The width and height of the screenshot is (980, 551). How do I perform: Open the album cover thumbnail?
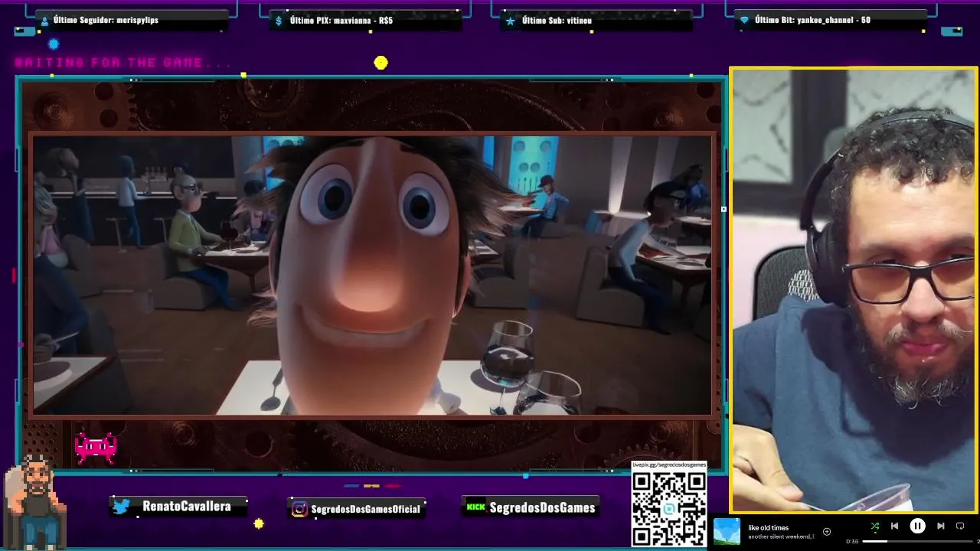pos(727,531)
